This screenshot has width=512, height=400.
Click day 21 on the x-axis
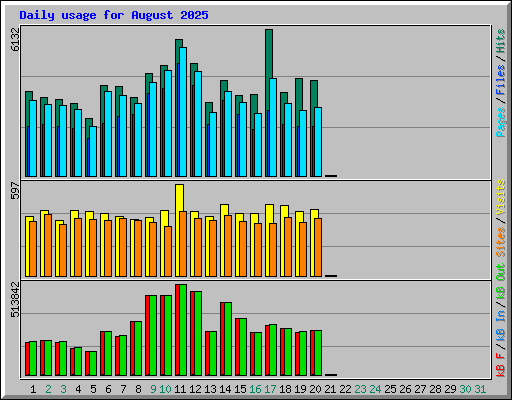tap(330, 389)
